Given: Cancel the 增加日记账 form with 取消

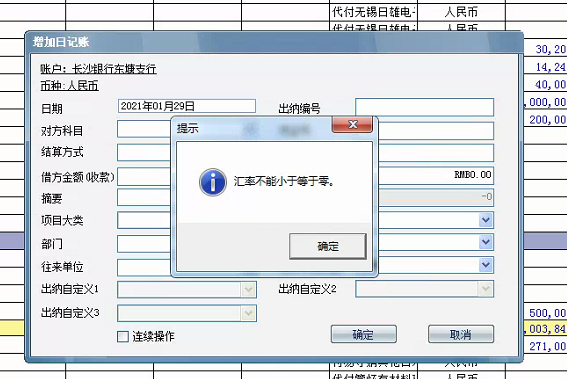Looking at the screenshot, I should pos(461,334).
